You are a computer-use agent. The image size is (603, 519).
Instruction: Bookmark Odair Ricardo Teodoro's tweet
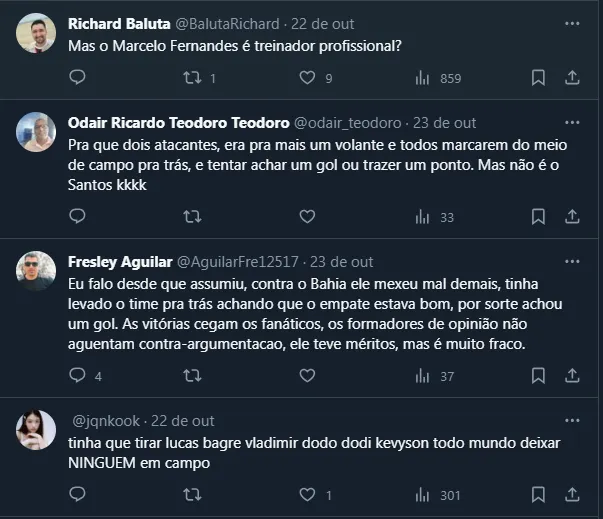coord(538,216)
